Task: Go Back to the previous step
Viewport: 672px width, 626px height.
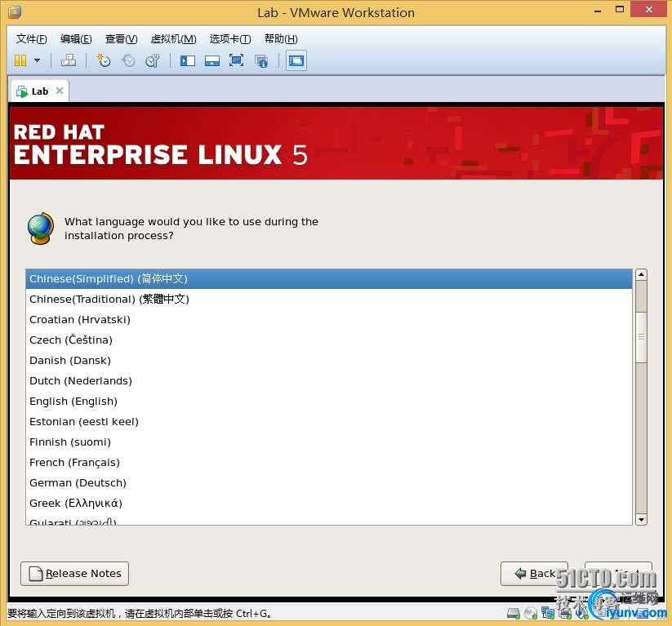Action: (x=534, y=574)
